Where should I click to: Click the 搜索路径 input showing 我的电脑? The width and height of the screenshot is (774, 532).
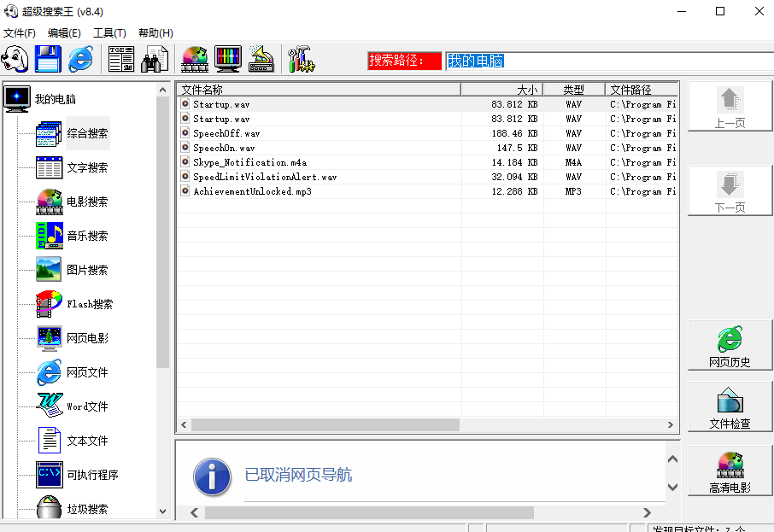tap(609, 61)
